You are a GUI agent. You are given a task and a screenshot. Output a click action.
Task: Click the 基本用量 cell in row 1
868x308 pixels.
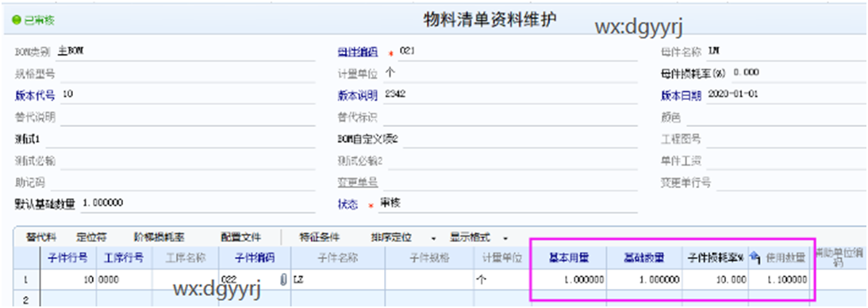[569, 280]
